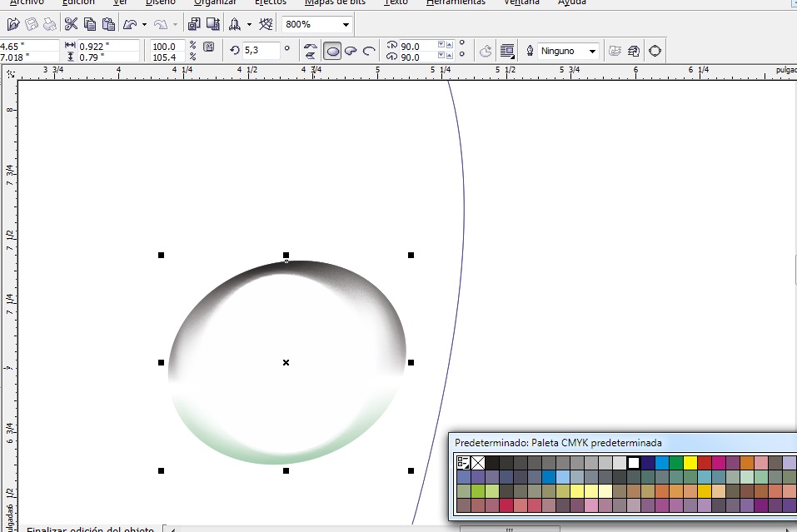Switch to Arc shape mode
797x532 pixels.
click(x=369, y=51)
